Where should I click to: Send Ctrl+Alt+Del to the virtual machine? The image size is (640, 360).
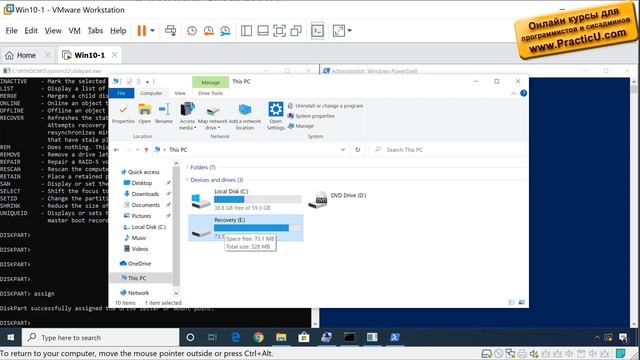tap(171, 31)
